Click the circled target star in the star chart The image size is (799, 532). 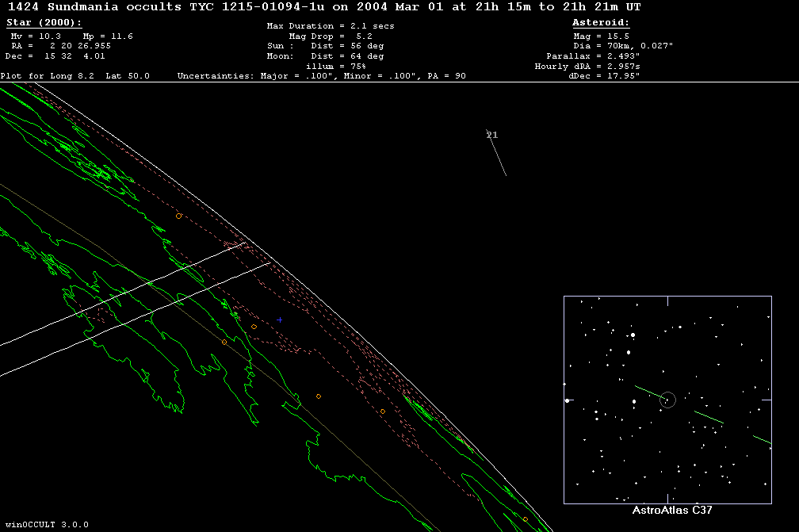click(x=667, y=400)
